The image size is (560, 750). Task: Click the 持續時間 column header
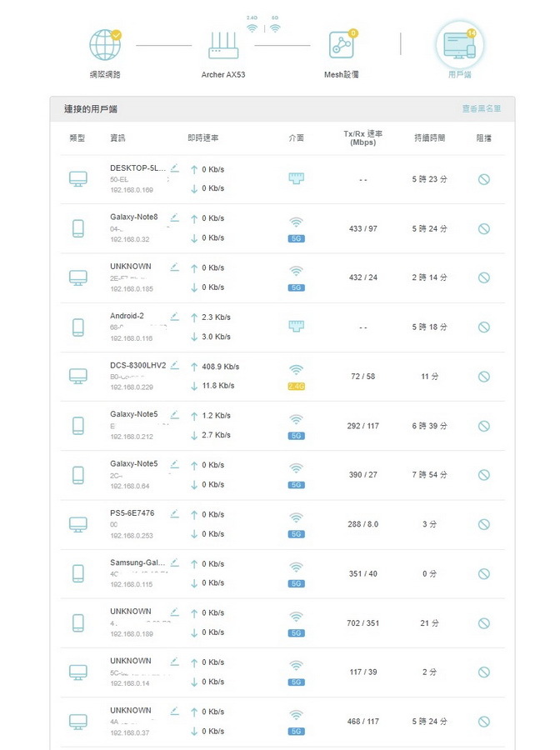click(429, 137)
